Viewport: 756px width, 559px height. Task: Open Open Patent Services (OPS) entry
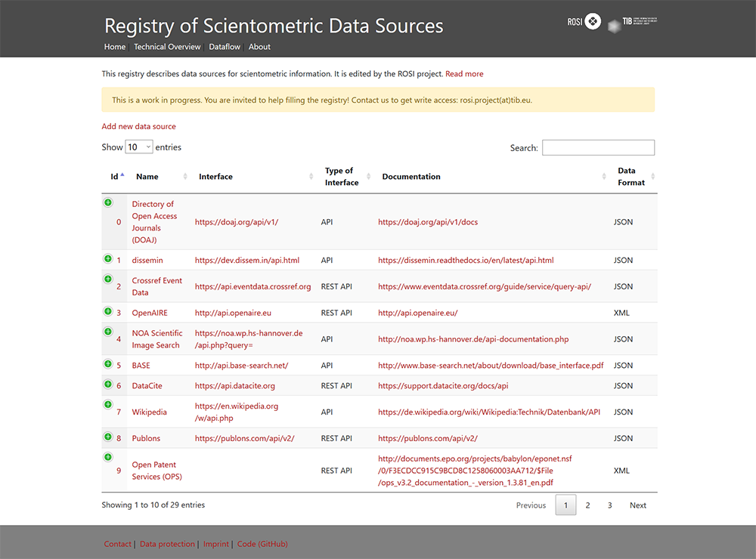pos(157,471)
